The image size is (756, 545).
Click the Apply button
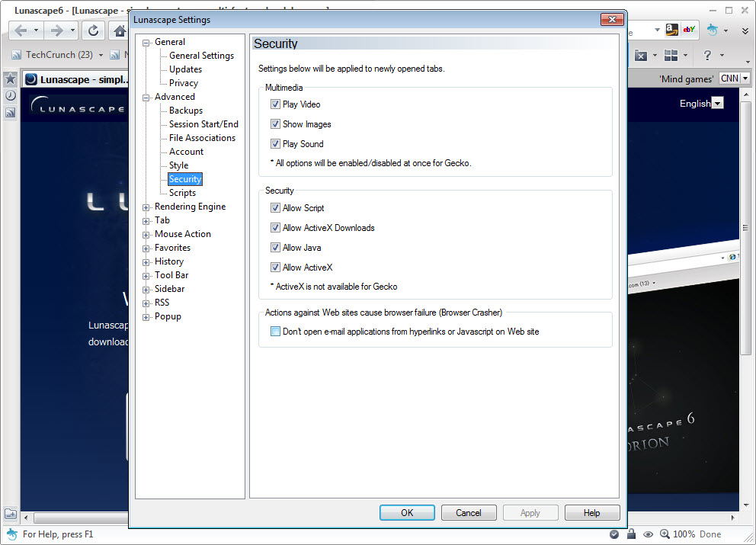[x=530, y=513]
